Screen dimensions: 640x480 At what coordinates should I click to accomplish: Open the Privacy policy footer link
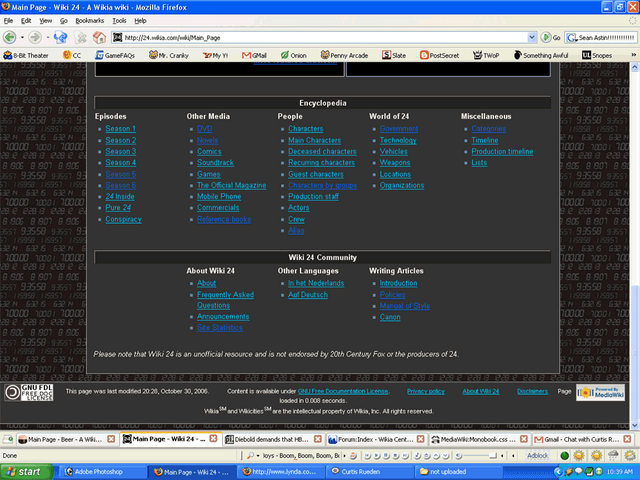pos(426,391)
